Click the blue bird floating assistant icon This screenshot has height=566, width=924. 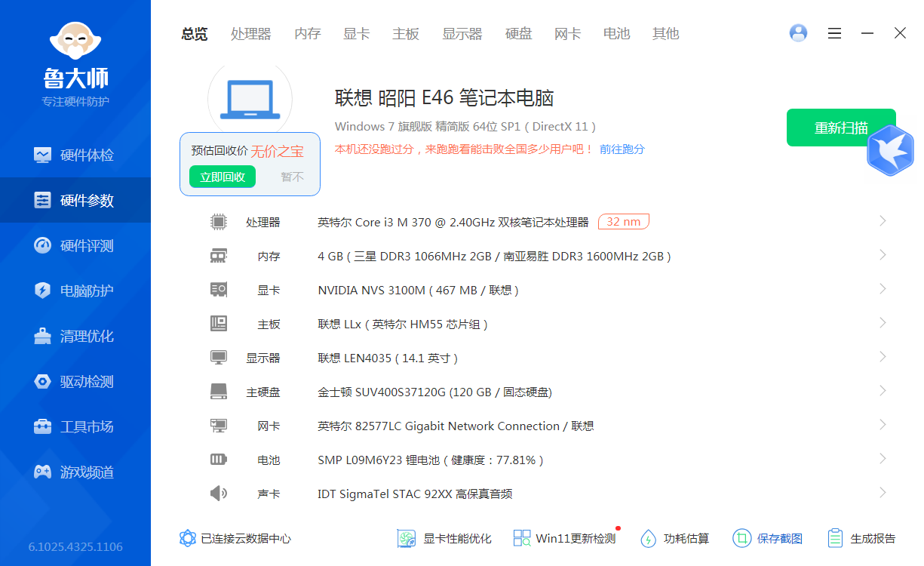point(890,151)
